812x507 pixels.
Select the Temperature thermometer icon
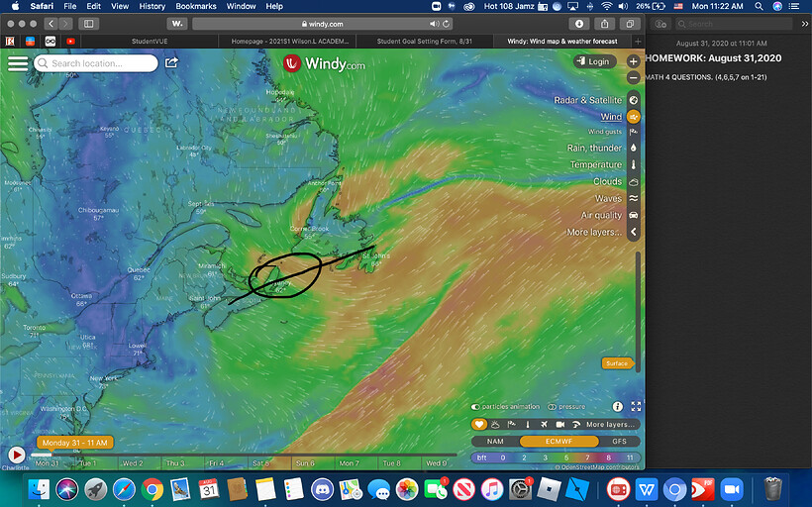tap(634, 164)
